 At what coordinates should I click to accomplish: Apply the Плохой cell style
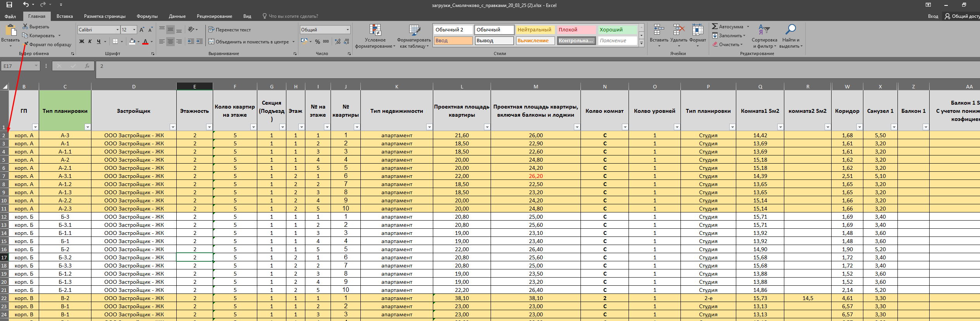(x=576, y=30)
